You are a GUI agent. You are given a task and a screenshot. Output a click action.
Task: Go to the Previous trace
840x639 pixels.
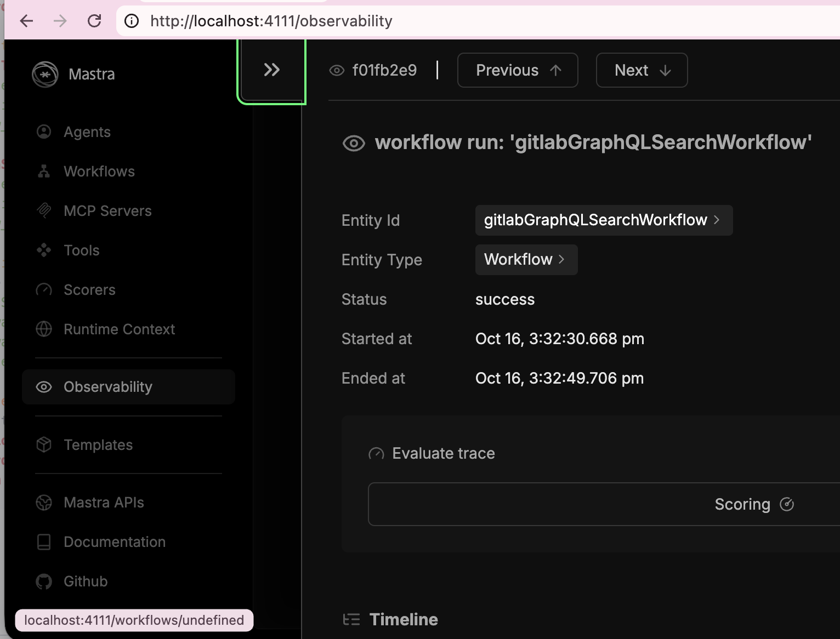(x=518, y=70)
